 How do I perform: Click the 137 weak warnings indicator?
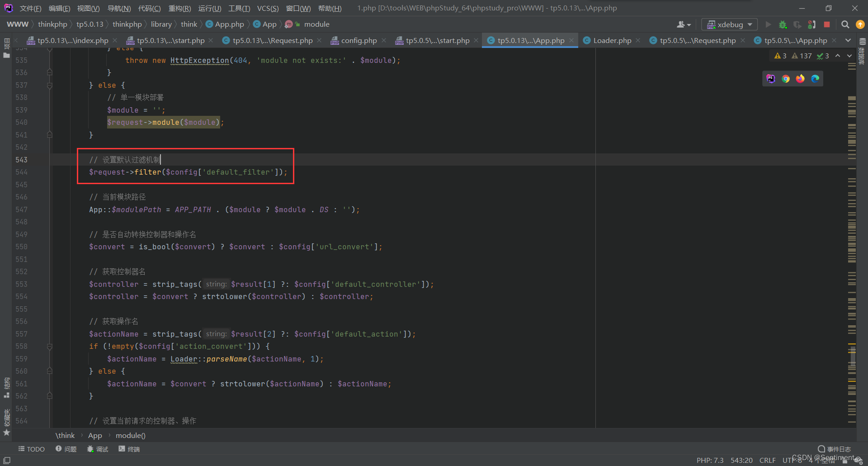pyautogui.click(x=802, y=56)
